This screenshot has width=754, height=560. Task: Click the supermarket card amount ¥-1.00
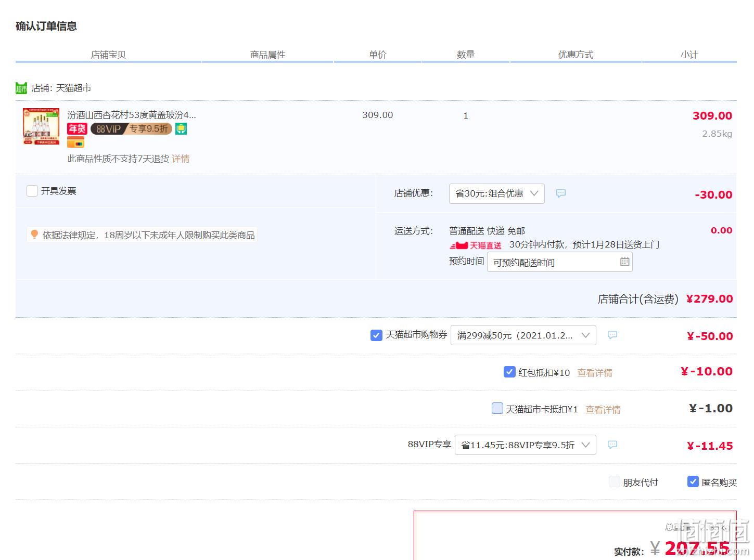[x=711, y=409]
